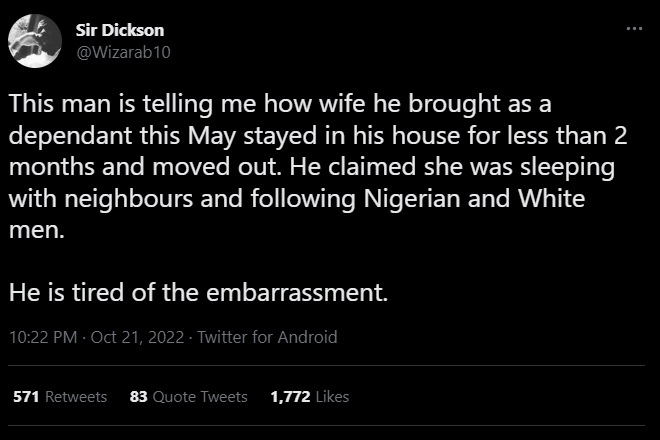Click the 1,772 count number
The image size is (660, 440).
click(x=290, y=397)
